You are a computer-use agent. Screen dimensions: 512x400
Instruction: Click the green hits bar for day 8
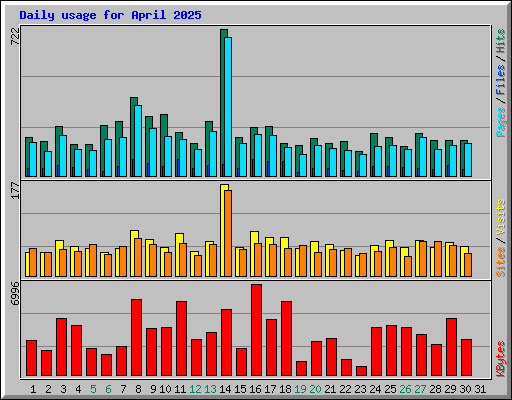(x=132, y=137)
